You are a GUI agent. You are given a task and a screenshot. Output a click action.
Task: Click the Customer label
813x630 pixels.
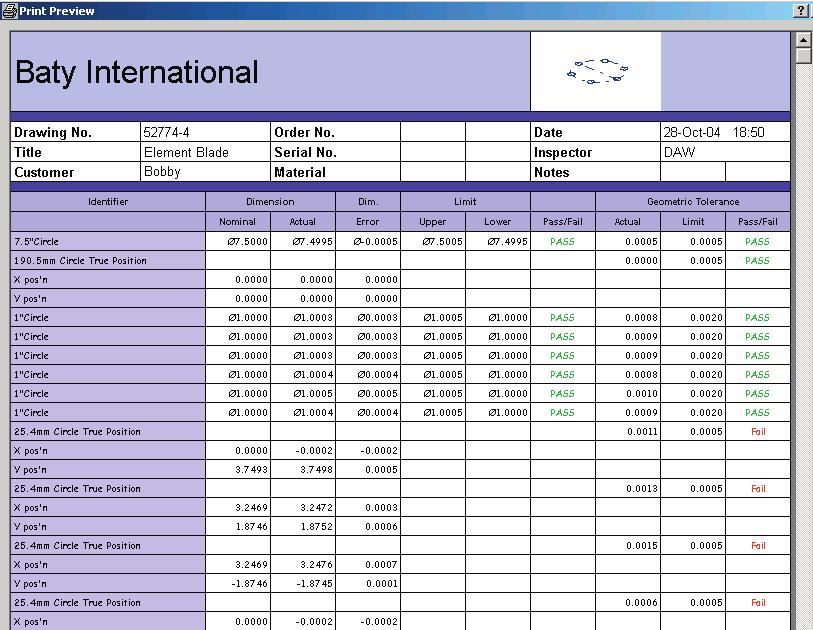coord(44,172)
